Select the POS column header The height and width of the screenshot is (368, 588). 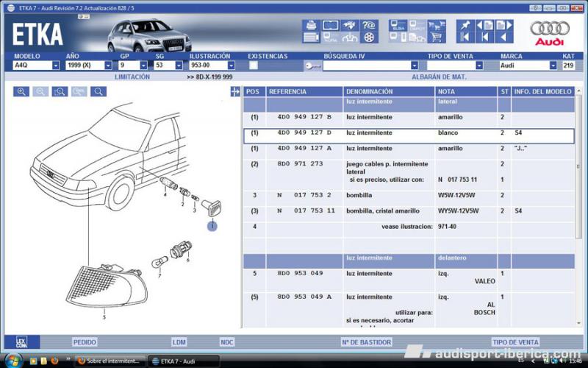[x=254, y=91]
